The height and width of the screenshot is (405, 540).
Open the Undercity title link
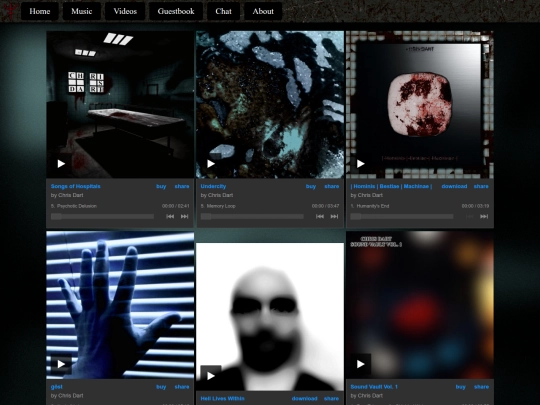(x=213, y=186)
